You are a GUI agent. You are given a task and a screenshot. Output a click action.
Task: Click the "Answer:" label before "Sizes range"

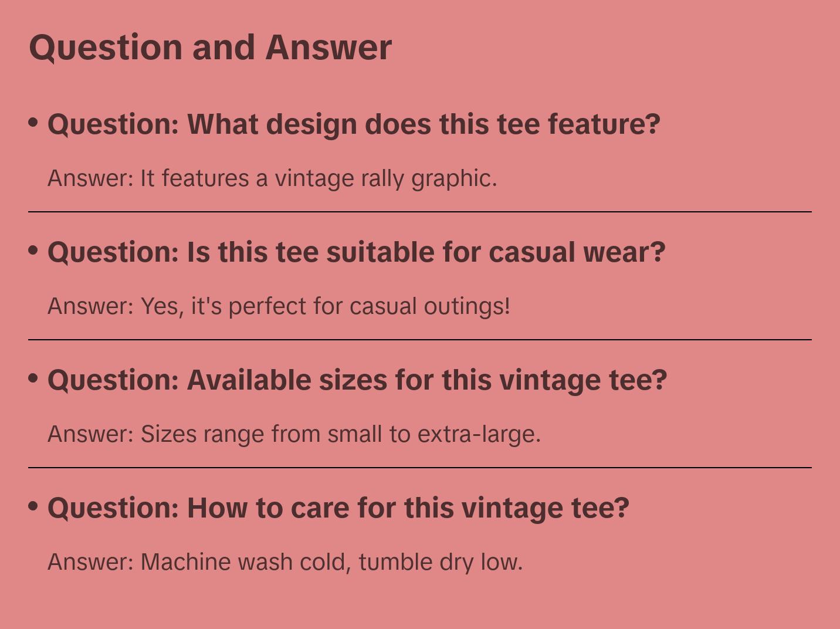(x=91, y=434)
